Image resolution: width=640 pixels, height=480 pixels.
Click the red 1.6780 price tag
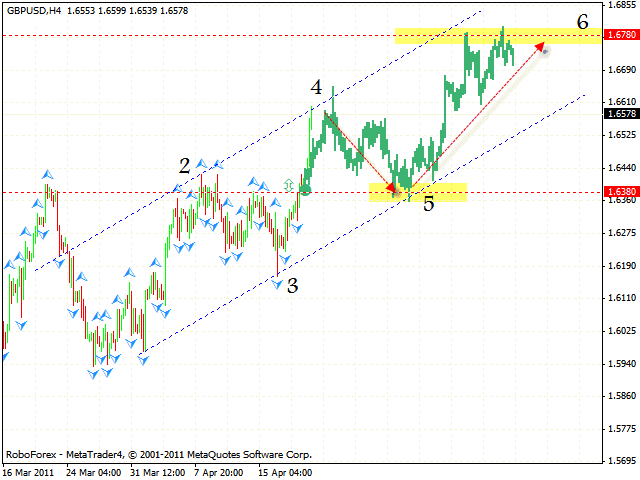click(x=621, y=35)
